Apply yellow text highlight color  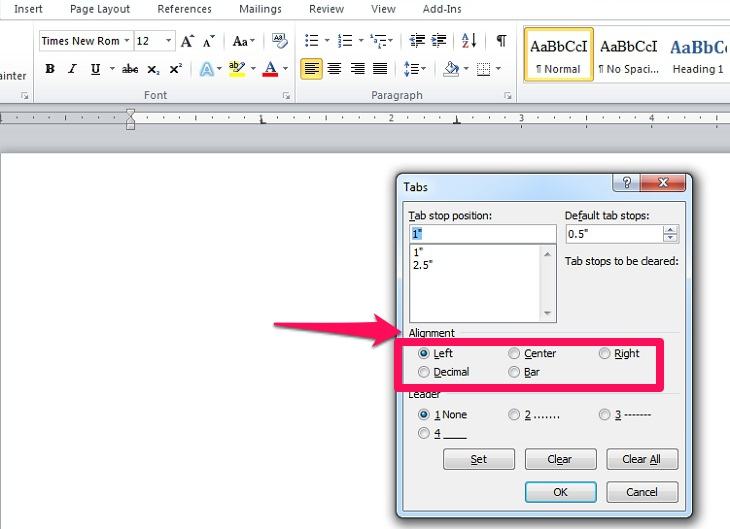pyautogui.click(x=237, y=69)
